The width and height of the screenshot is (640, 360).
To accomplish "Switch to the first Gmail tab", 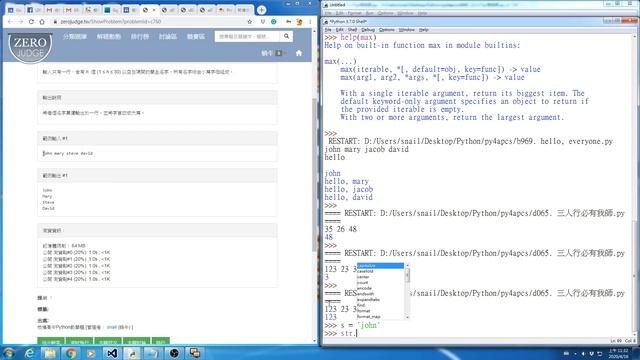I will click(53, 10).
